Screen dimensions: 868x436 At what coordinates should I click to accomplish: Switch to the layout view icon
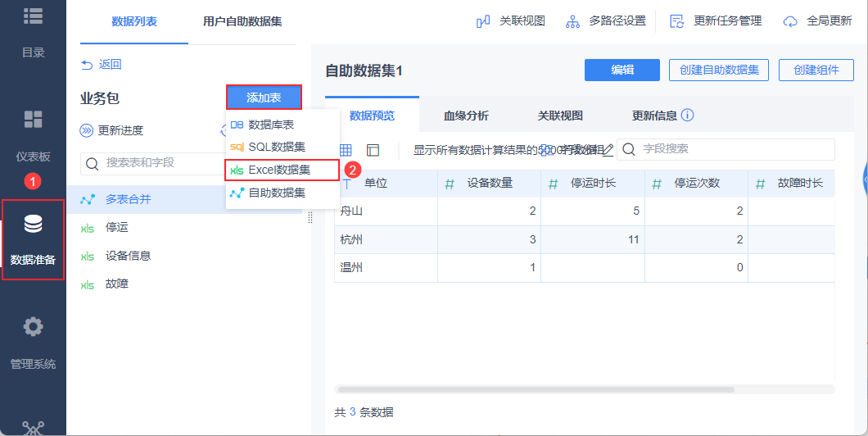click(x=373, y=150)
